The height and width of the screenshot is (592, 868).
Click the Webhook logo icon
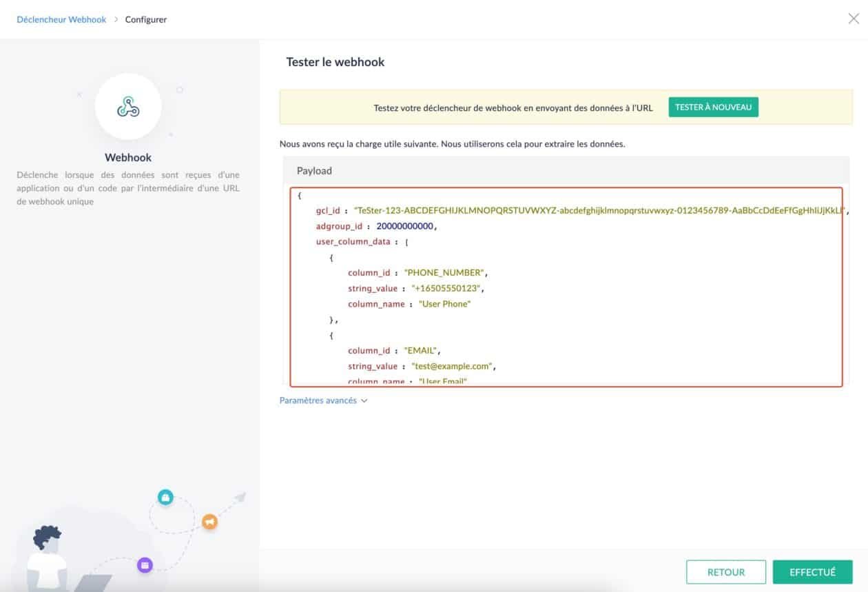tap(128, 107)
